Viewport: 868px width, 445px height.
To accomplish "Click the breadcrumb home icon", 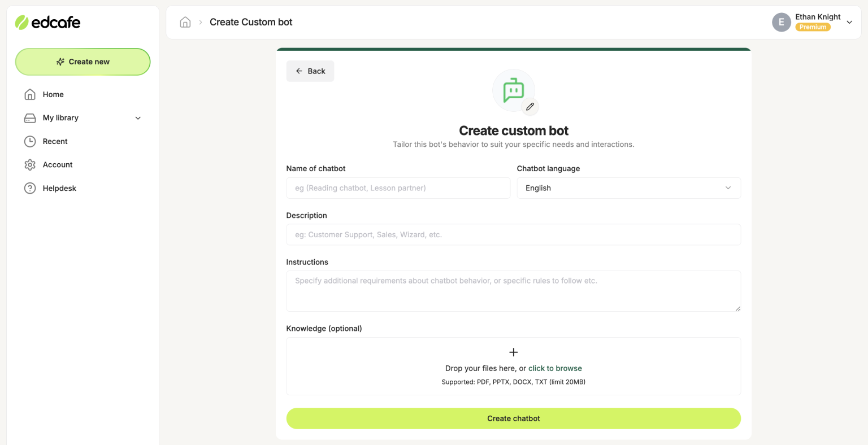I will (185, 21).
